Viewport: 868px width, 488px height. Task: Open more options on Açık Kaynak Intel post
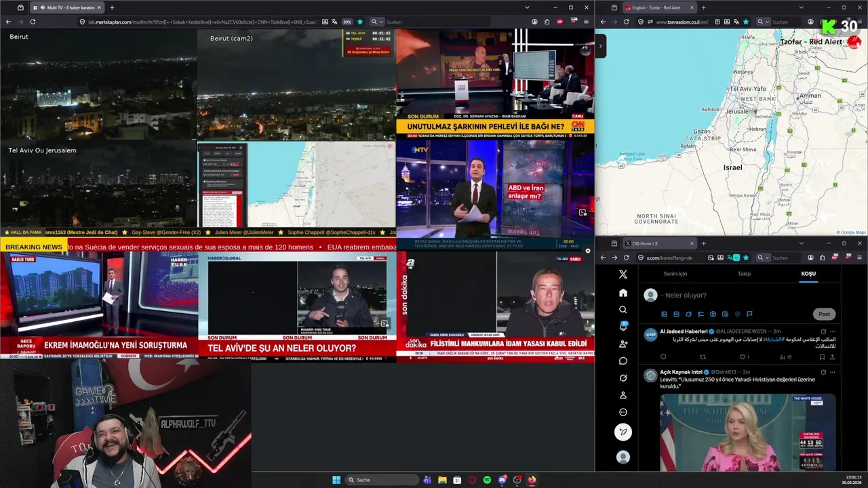(x=832, y=372)
